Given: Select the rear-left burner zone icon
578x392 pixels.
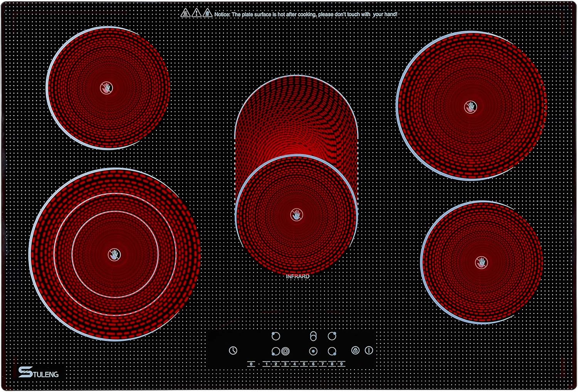Looking at the screenshot, I should [x=276, y=336].
